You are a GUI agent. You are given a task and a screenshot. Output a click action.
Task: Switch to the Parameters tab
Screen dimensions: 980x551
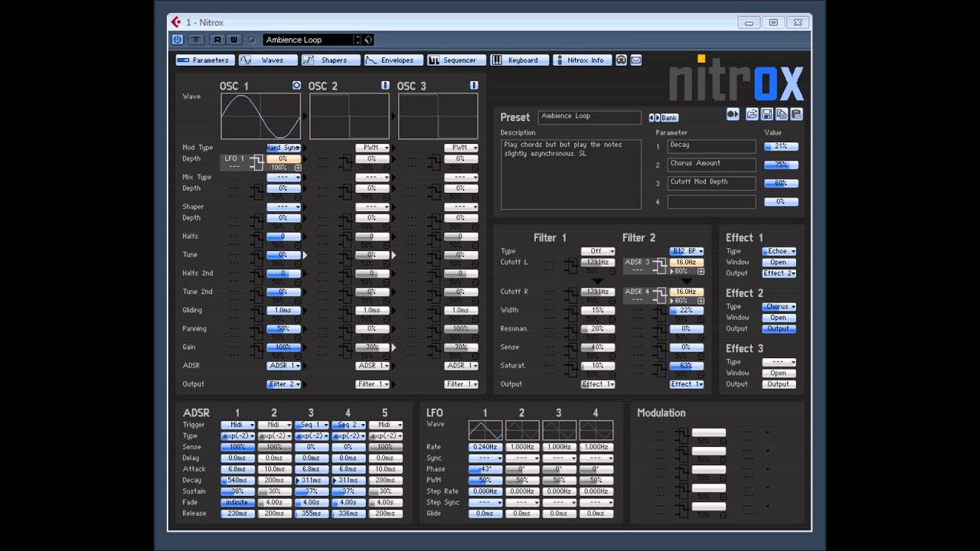(x=204, y=60)
